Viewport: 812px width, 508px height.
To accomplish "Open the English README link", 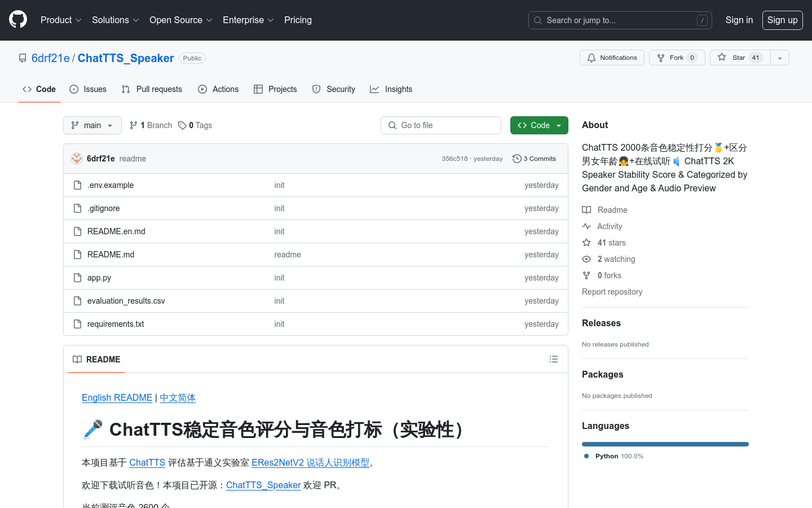I will click(117, 397).
